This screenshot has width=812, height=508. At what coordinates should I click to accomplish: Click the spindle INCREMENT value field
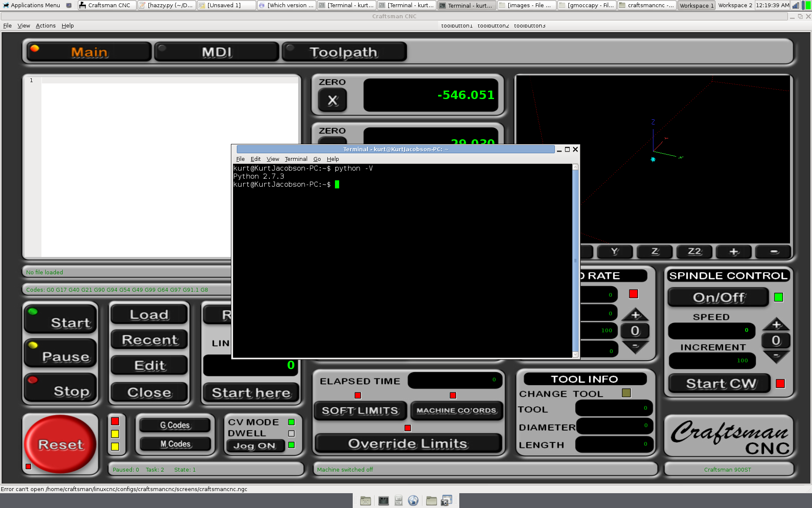click(712, 360)
